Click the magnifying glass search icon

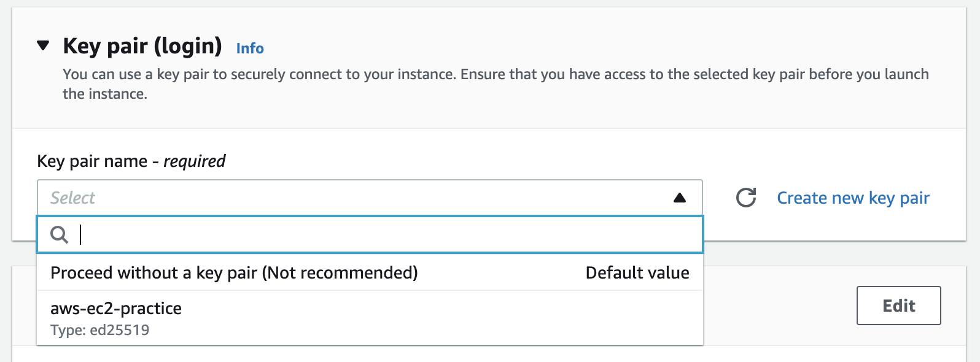point(59,234)
